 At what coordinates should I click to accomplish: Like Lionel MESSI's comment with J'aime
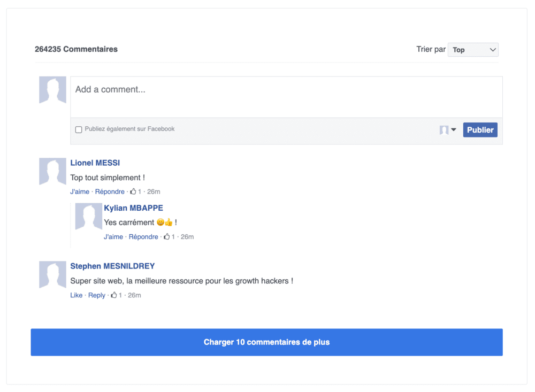[x=80, y=192]
